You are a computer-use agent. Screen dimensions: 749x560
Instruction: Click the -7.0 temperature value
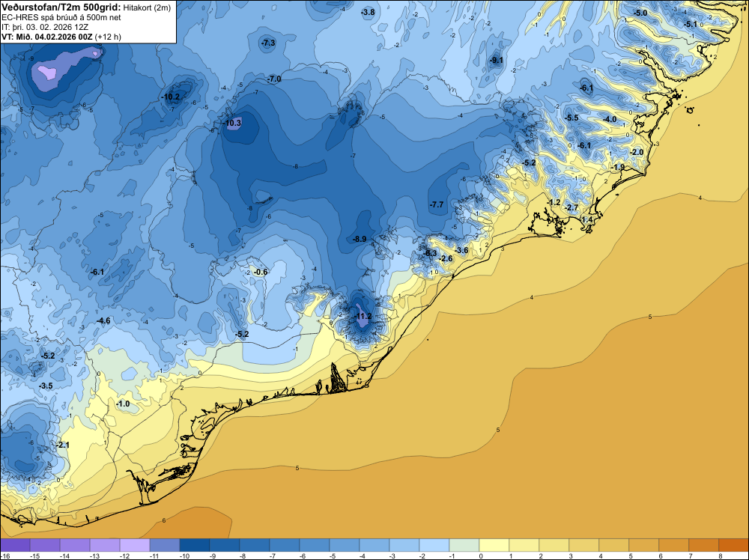(273, 79)
